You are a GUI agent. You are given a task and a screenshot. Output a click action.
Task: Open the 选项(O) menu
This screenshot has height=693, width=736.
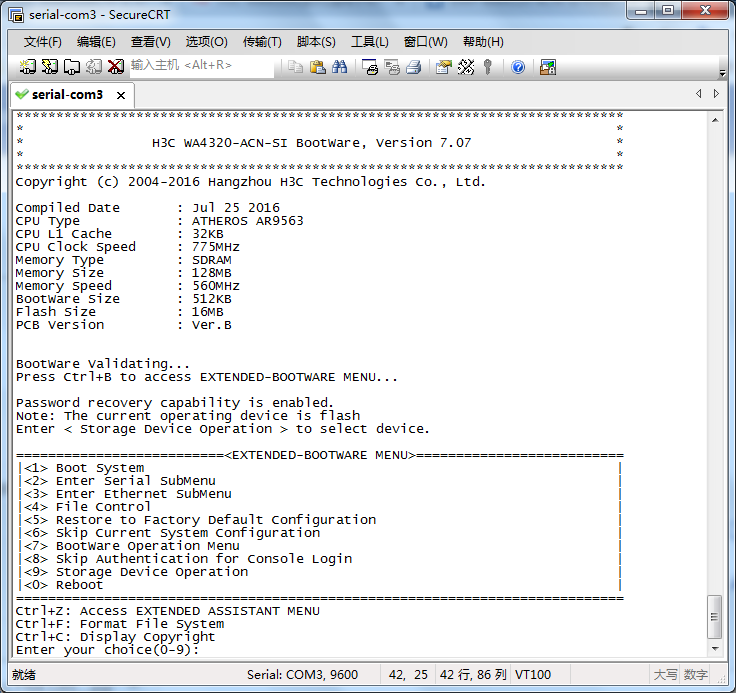click(x=206, y=42)
